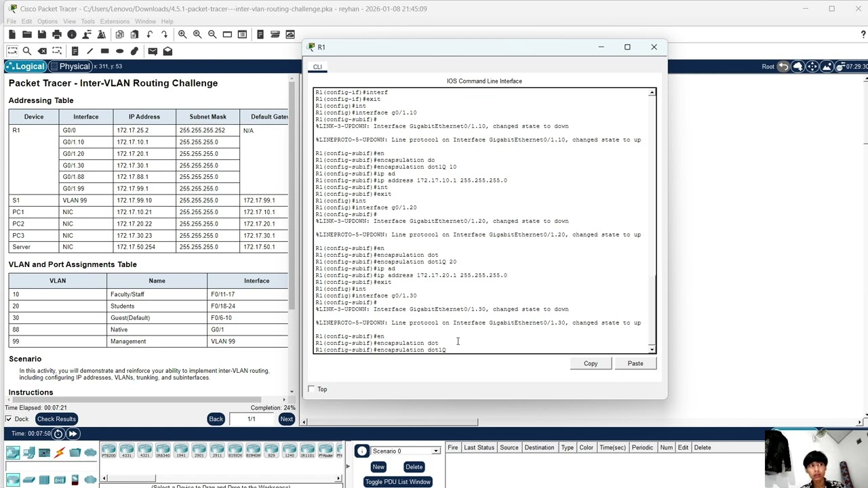The height and width of the screenshot is (488, 868).
Task: Fast forward time button
Action: (x=73, y=434)
